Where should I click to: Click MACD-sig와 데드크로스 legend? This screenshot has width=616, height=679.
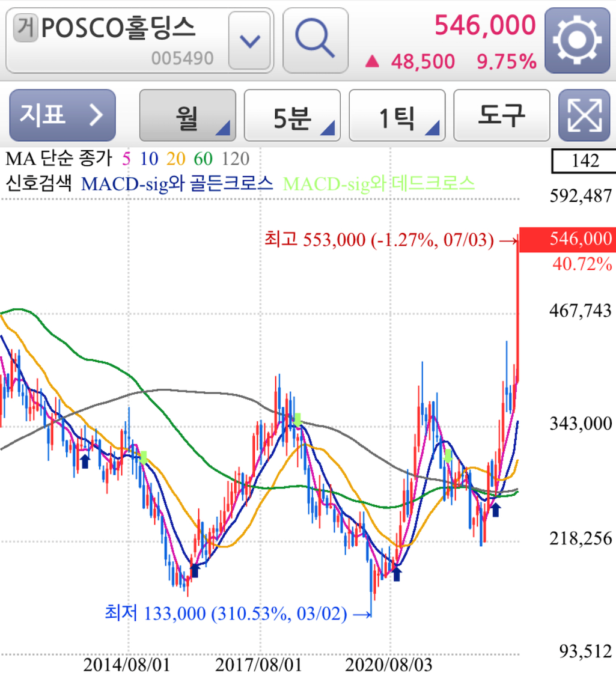tap(379, 184)
